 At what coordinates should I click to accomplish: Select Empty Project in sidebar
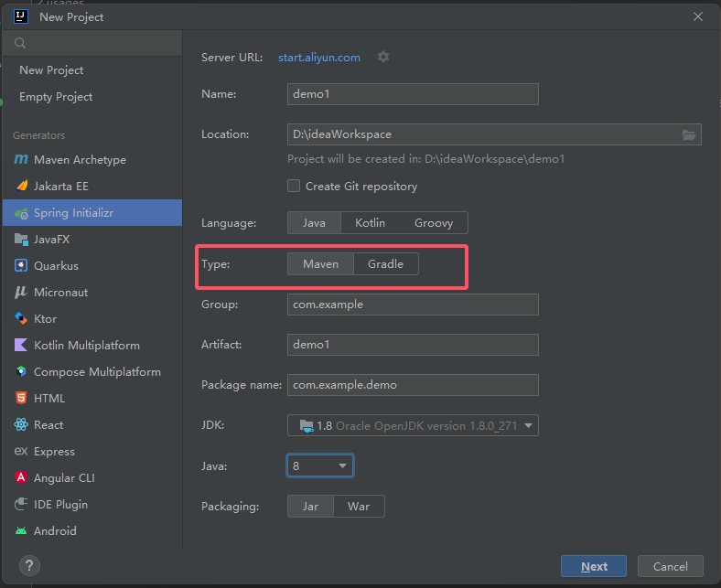click(x=56, y=97)
